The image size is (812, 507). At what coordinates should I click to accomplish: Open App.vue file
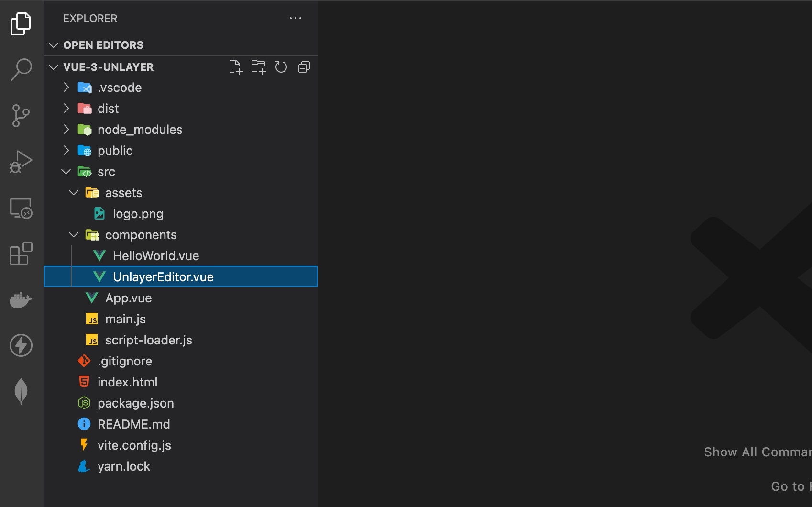pyautogui.click(x=181, y=298)
